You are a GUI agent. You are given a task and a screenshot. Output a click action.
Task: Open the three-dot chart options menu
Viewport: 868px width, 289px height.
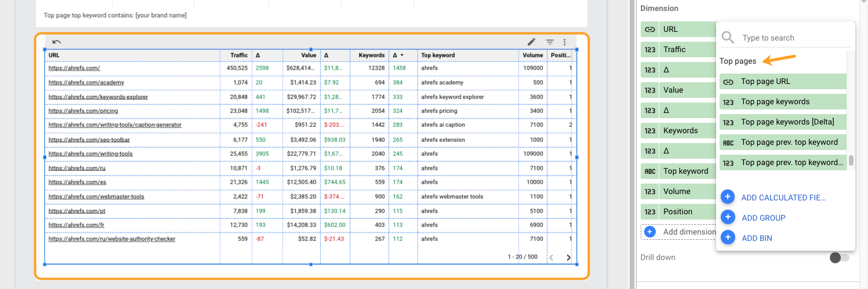click(565, 42)
